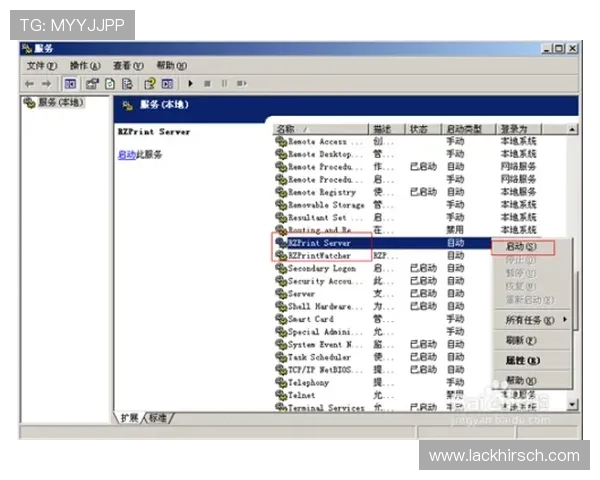Click the Stop service toolbar button
Viewport: 600px width, 480px height.
207,83
